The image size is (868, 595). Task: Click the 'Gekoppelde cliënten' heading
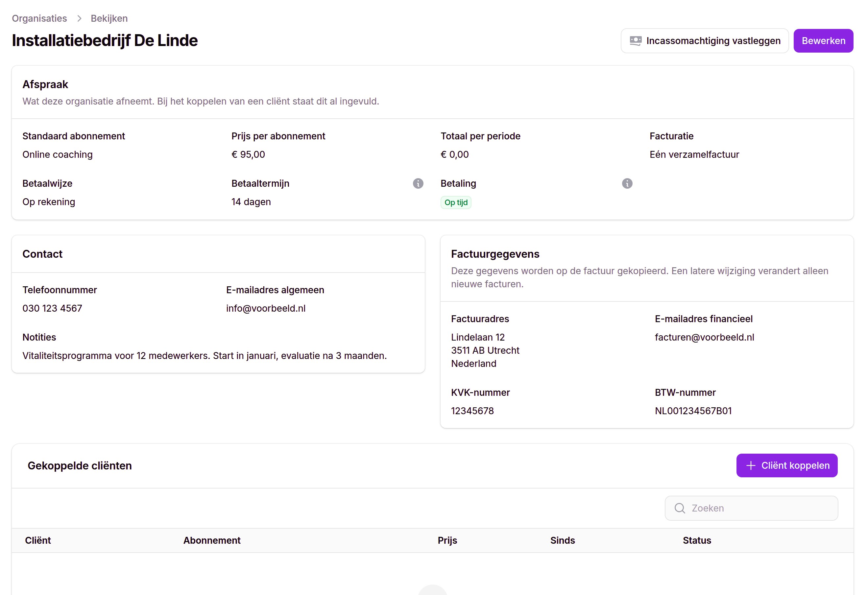[80, 465]
